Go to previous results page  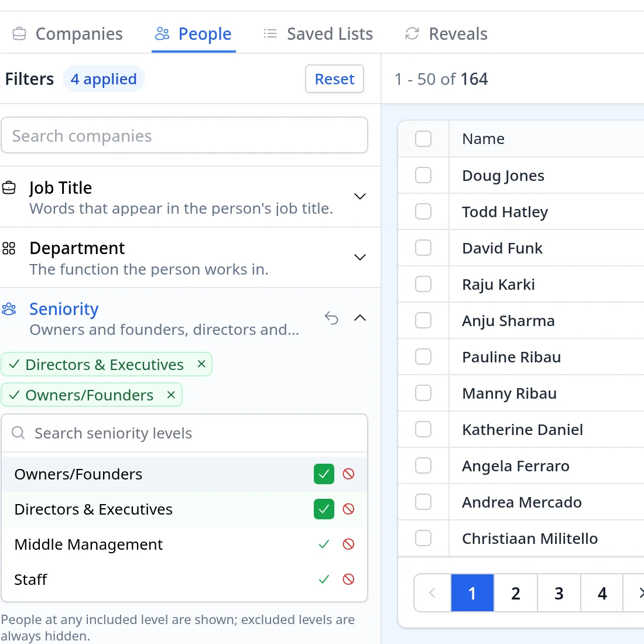pyautogui.click(x=432, y=593)
